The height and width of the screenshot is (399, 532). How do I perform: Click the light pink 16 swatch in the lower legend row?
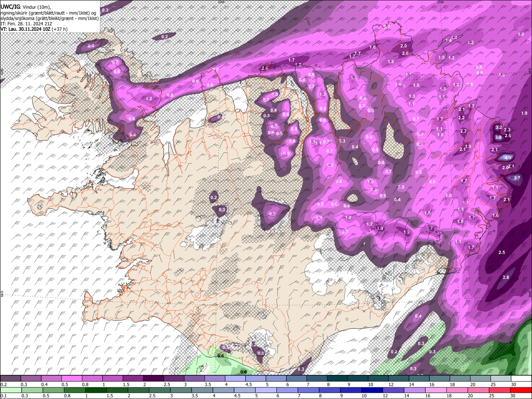coord(436,390)
